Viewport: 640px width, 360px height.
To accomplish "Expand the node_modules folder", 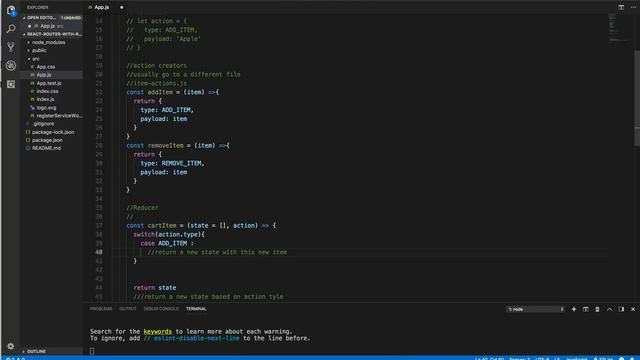I will coord(48,42).
